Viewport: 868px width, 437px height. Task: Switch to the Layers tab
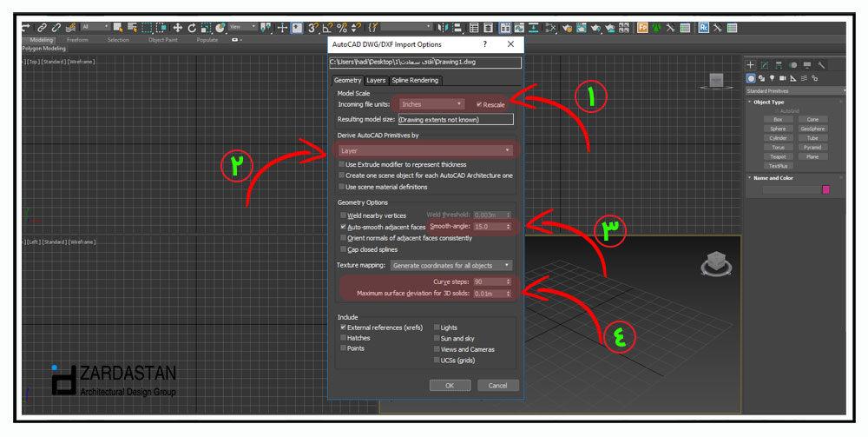click(x=376, y=81)
